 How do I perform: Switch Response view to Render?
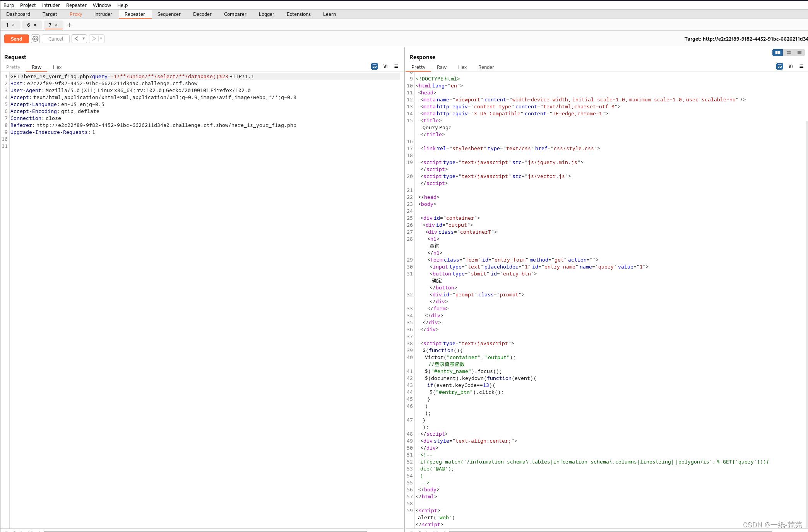[486, 67]
